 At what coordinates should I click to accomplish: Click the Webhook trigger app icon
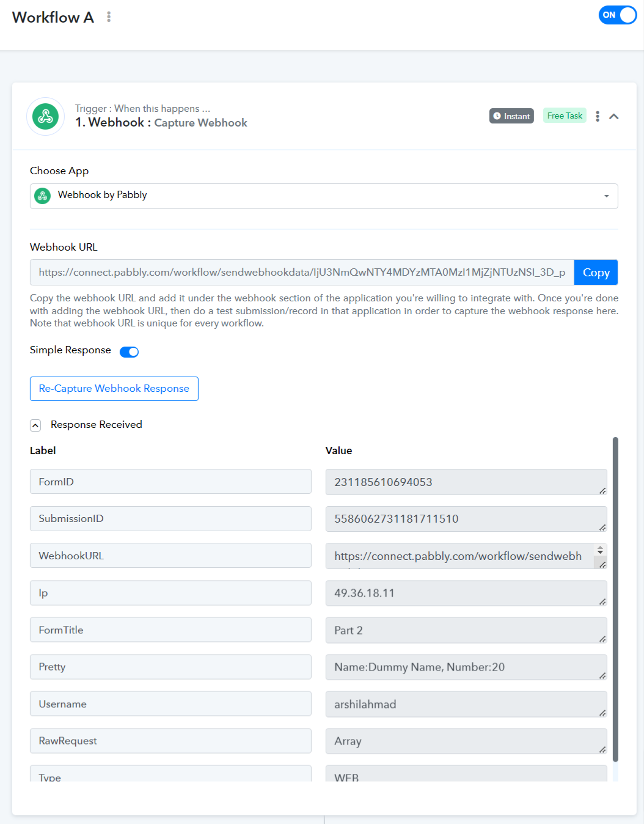pyautogui.click(x=45, y=116)
